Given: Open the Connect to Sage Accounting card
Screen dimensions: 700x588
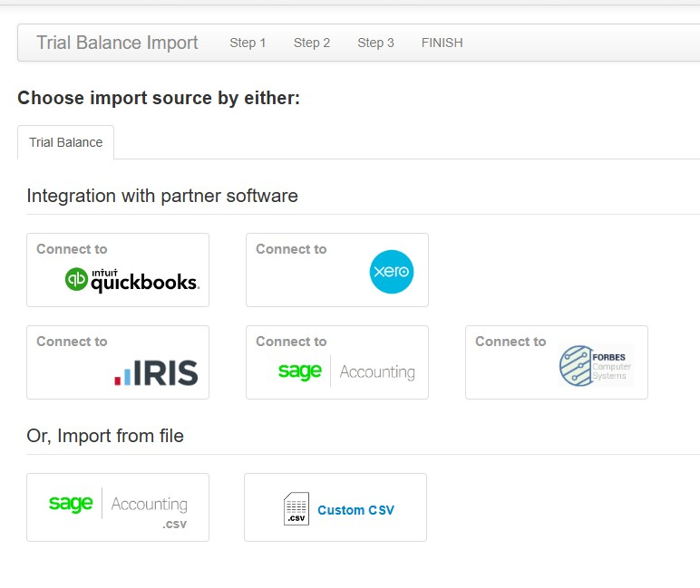Looking at the screenshot, I should [337, 362].
